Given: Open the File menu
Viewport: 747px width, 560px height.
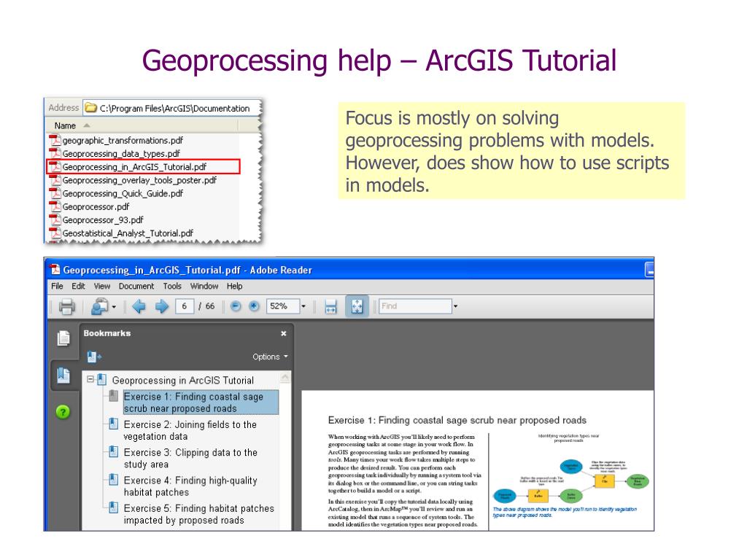Looking at the screenshot, I should (x=57, y=286).
